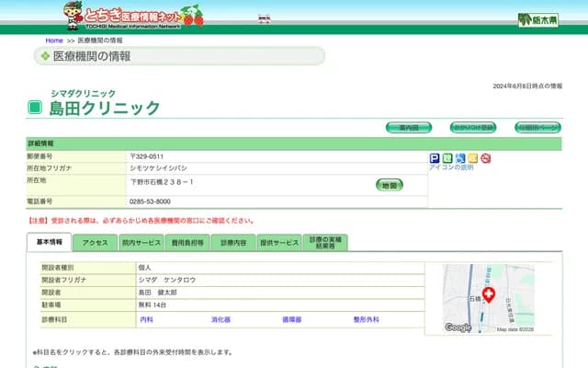
Task: Switch to the アクセス tab
Action: pos(96,242)
